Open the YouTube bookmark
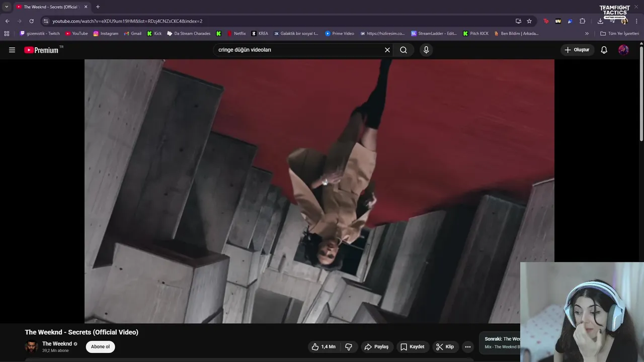Image resolution: width=644 pixels, height=362 pixels. (76, 34)
